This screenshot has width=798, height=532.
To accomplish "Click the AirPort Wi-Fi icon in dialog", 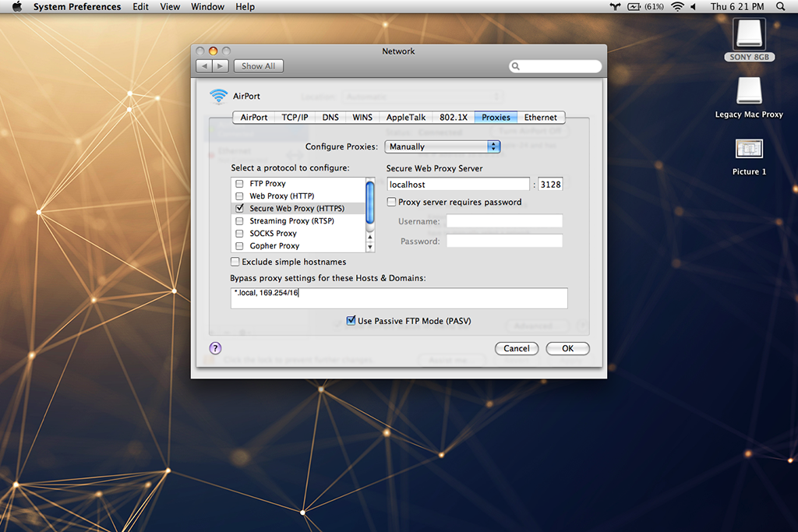I will pyautogui.click(x=218, y=96).
